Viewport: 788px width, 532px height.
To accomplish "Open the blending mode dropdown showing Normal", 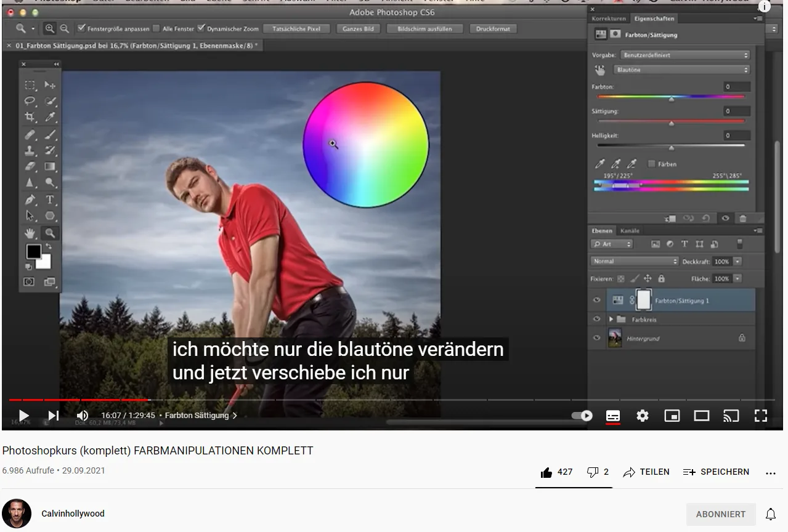I will [634, 260].
